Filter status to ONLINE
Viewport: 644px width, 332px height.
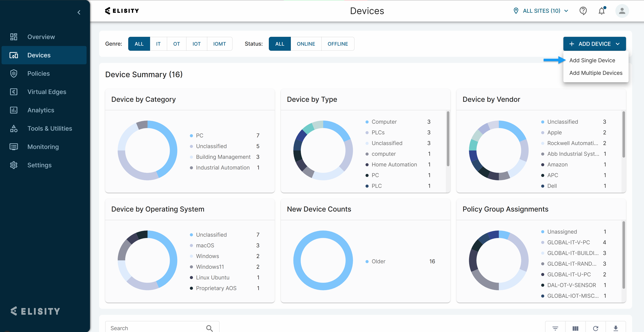[x=306, y=44]
